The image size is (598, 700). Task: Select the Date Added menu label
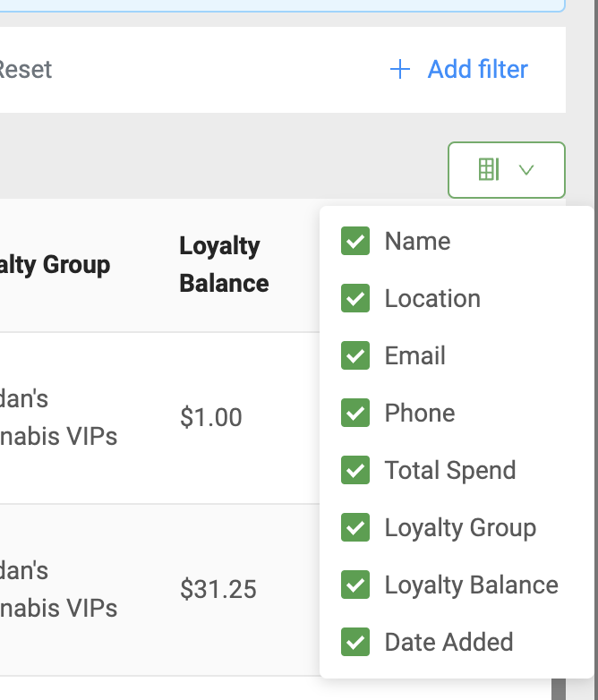click(x=448, y=643)
